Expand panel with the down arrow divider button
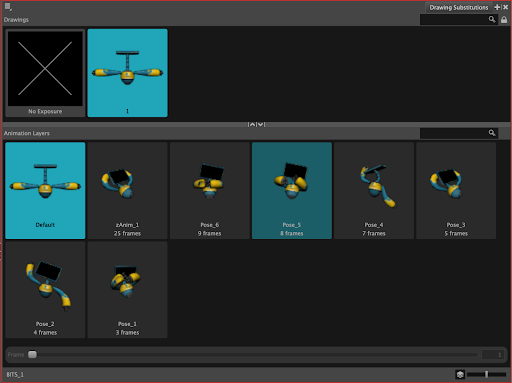Image resolution: width=512 pixels, height=383 pixels. (x=261, y=124)
